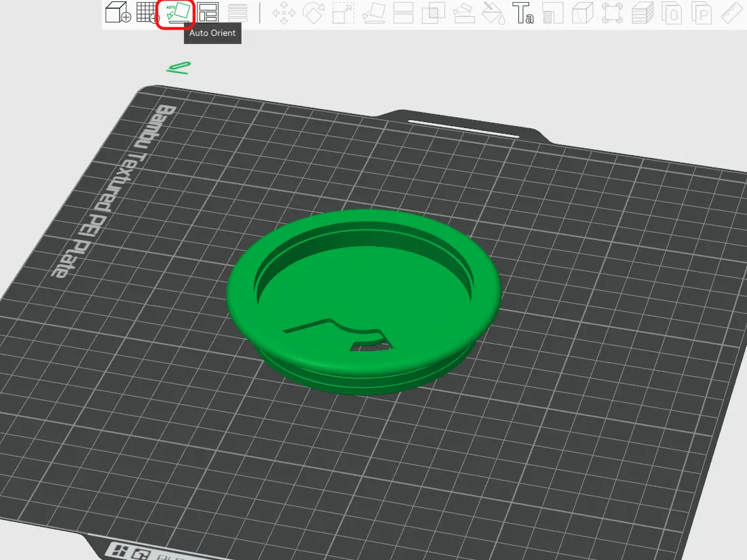
Task: Select the Text shape tool
Action: point(522,13)
